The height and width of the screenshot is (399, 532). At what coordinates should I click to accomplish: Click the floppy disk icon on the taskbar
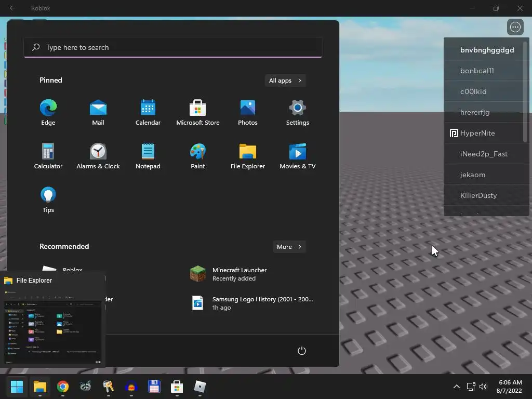[x=154, y=387]
